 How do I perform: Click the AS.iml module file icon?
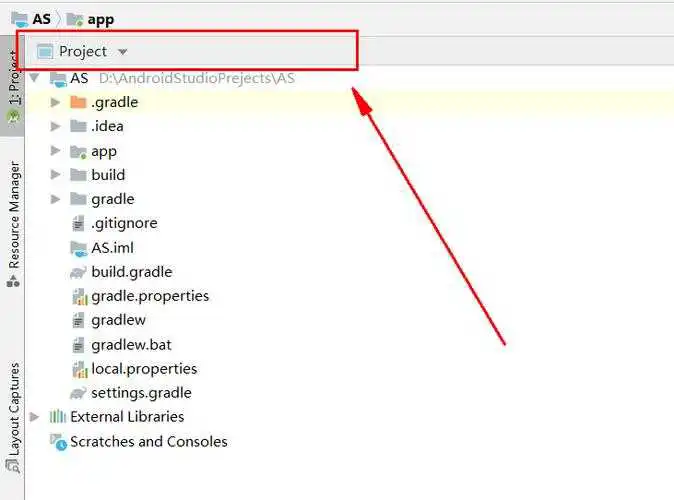click(x=78, y=248)
